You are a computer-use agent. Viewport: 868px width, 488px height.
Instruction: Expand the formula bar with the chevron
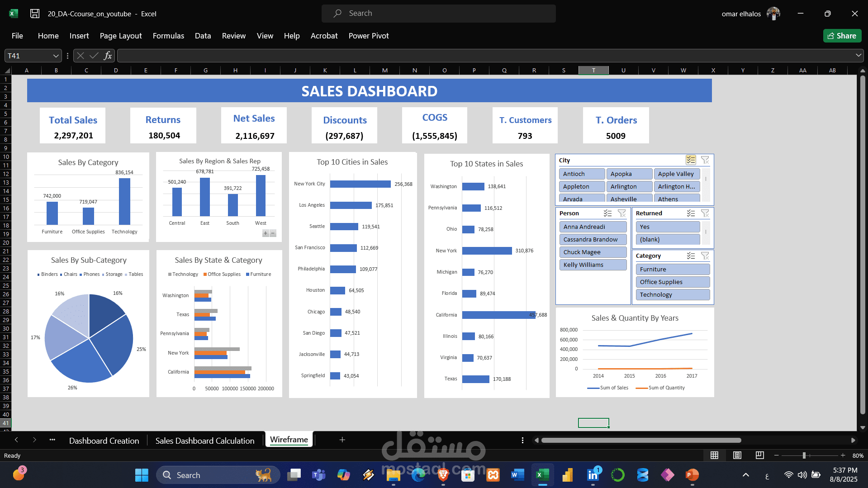(858, 55)
